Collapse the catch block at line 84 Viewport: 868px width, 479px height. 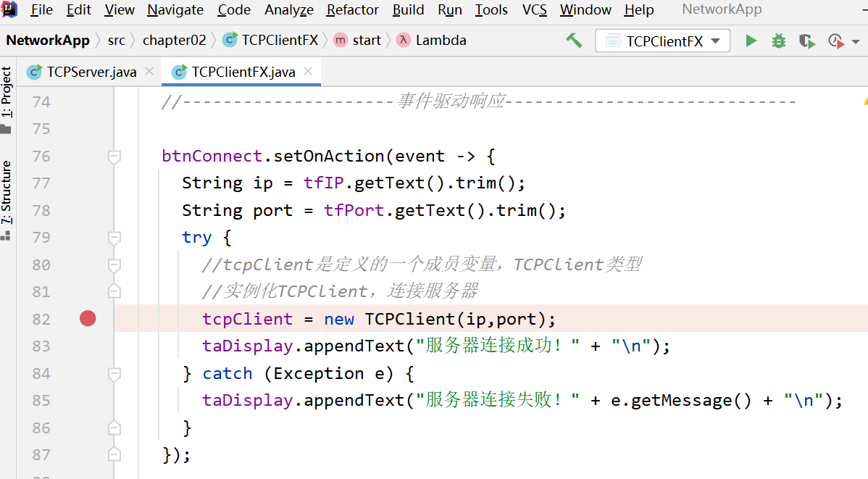[x=114, y=374]
